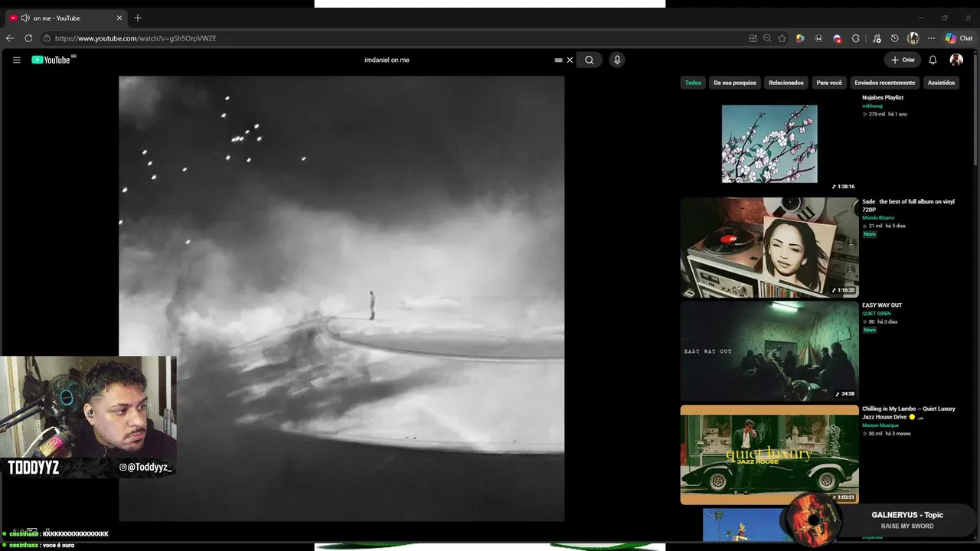Image resolution: width=980 pixels, height=551 pixels.
Task: Select the Assistidos filter chip
Action: pyautogui.click(x=941, y=83)
